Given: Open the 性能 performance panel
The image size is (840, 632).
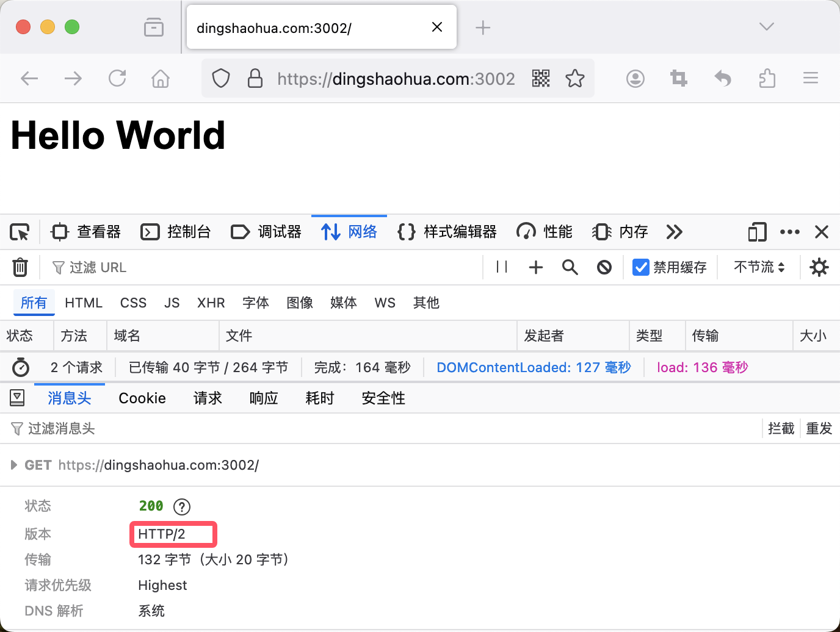Looking at the screenshot, I should (x=545, y=232).
